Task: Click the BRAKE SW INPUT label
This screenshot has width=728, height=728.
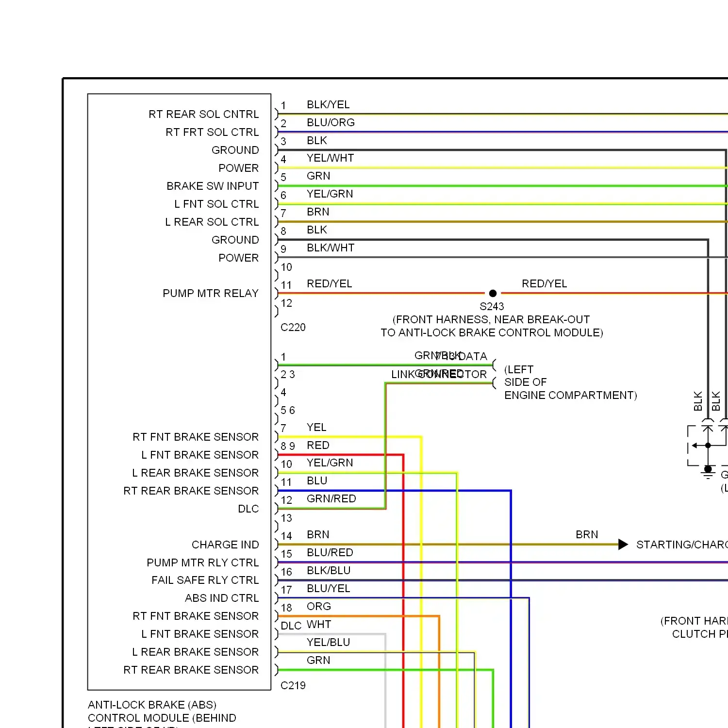Action: [x=213, y=186]
